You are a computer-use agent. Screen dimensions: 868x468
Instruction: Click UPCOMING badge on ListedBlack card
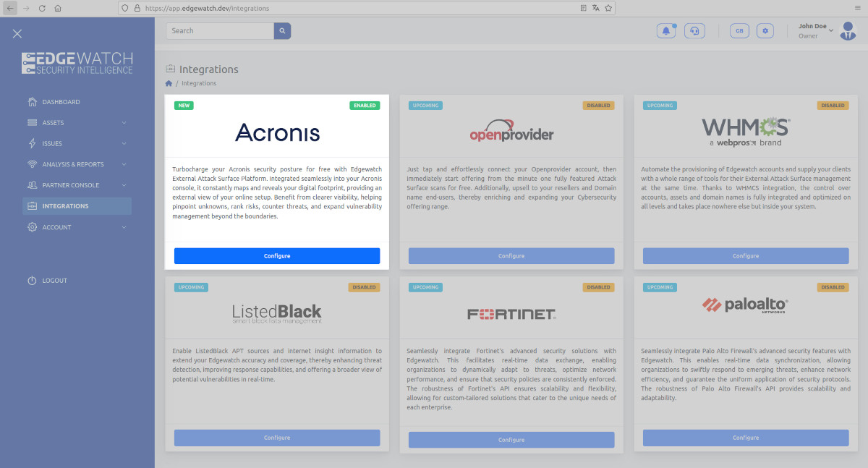(x=191, y=287)
